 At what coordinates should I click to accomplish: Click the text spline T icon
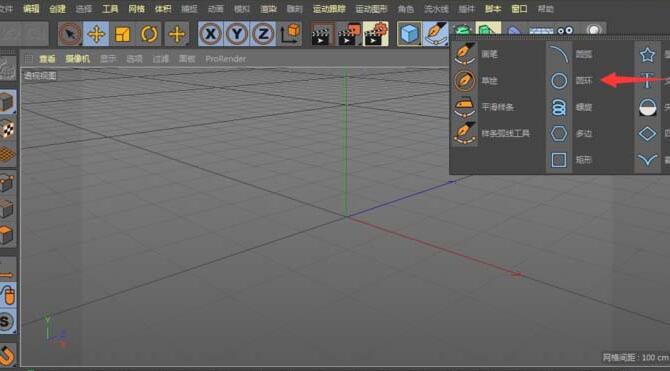click(647, 81)
